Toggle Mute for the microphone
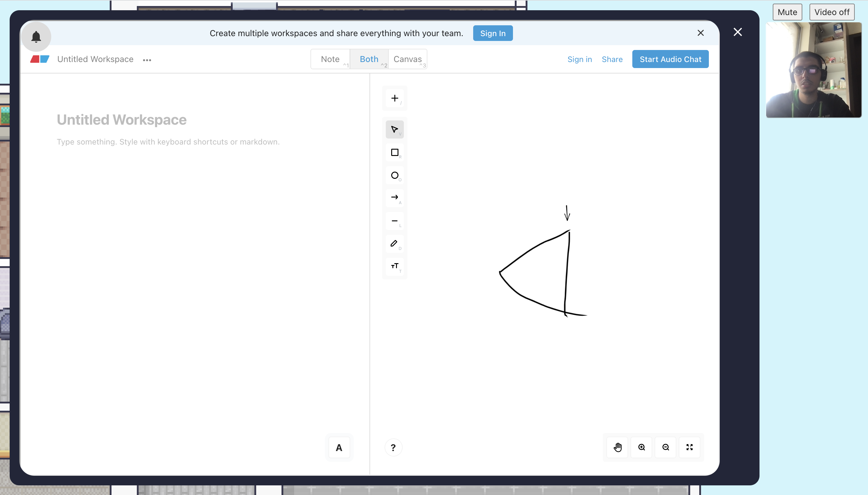The width and height of the screenshot is (868, 495). 787,12
